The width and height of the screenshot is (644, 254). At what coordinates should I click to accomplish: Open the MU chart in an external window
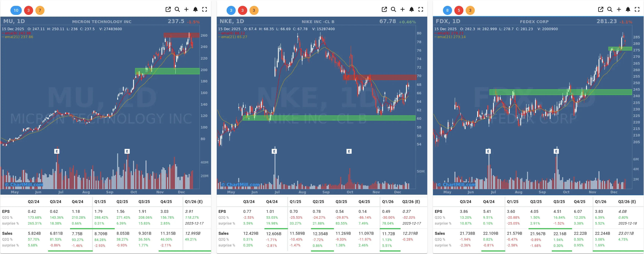[168, 9]
